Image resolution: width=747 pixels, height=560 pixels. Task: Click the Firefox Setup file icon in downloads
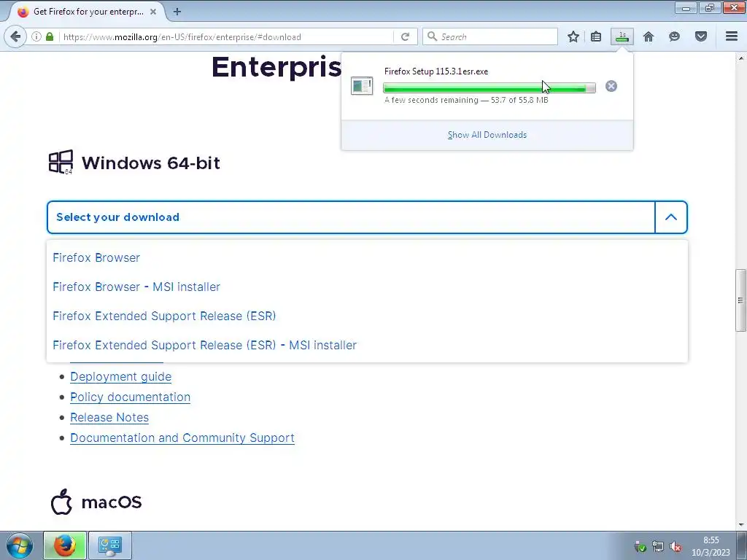pos(362,86)
